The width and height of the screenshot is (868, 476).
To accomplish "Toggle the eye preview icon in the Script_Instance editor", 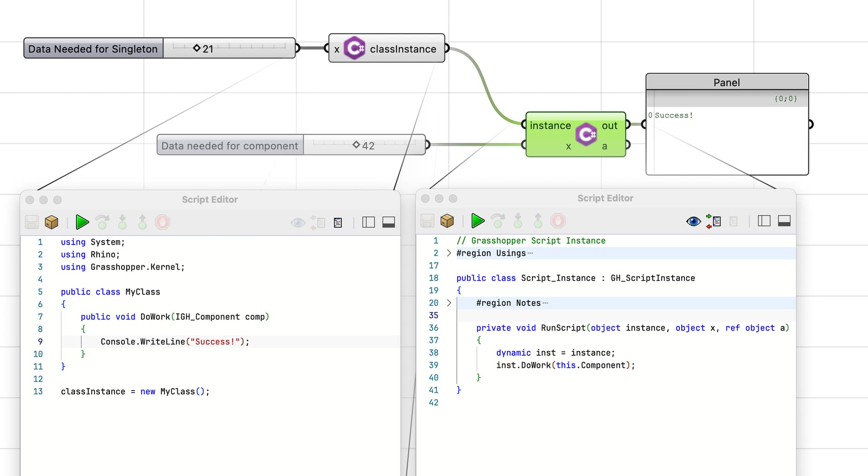I will (x=693, y=221).
